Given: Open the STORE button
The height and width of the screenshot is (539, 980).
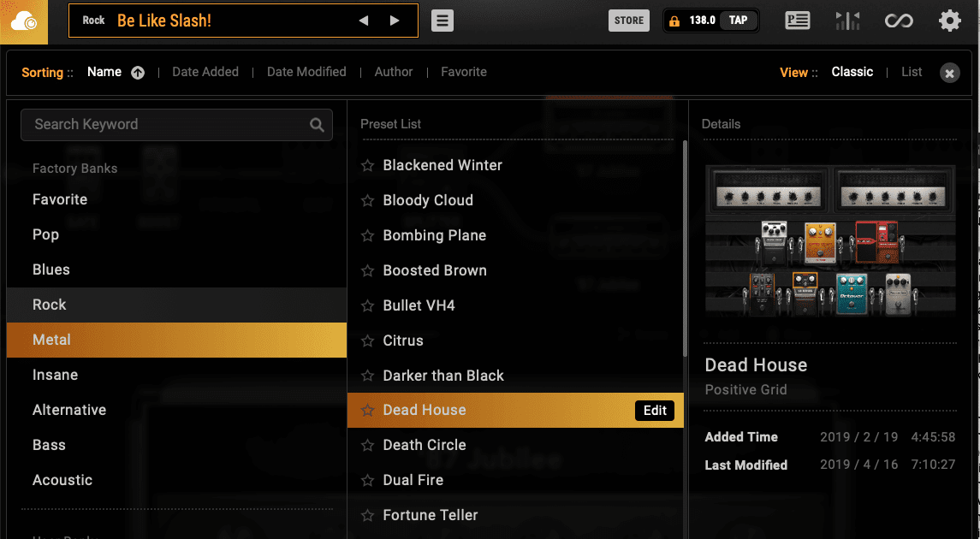Looking at the screenshot, I should point(629,21).
